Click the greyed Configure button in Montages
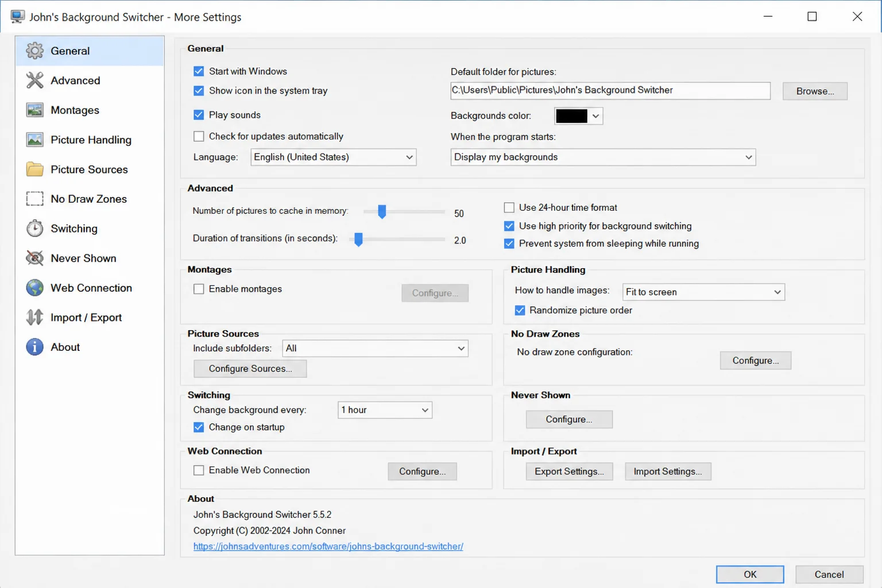The image size is (882, 588). (435, 293)
